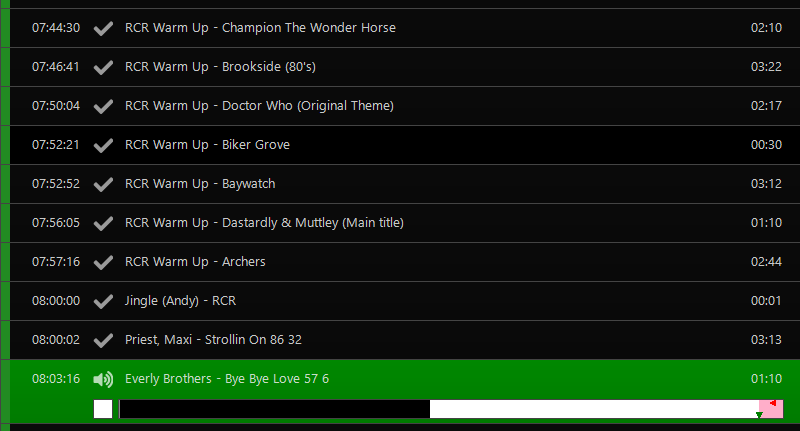Click the 03:22 duration of Brookside track
The height and width of the screenshot is (431, 800).
pyautogui.click(x=766, y=67)
